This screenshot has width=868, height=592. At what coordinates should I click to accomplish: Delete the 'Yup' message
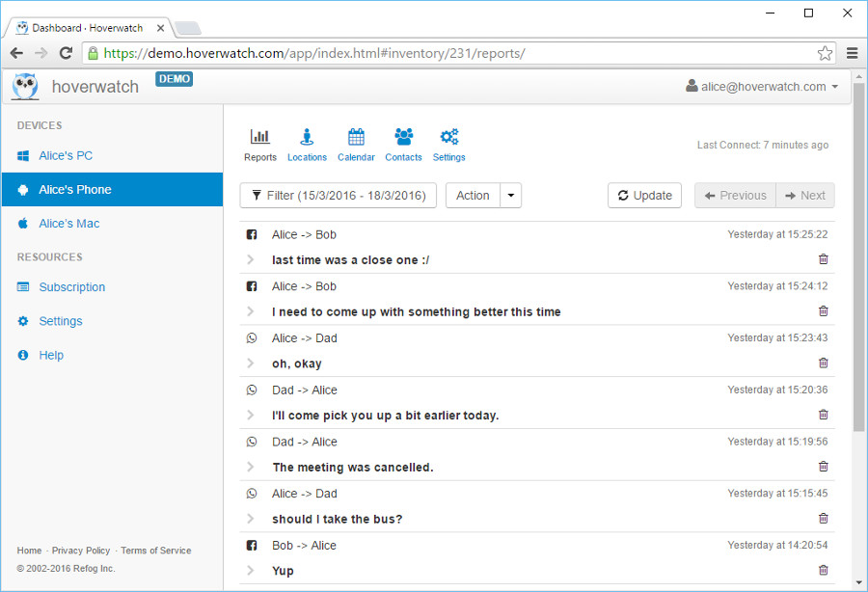(824, 570)
